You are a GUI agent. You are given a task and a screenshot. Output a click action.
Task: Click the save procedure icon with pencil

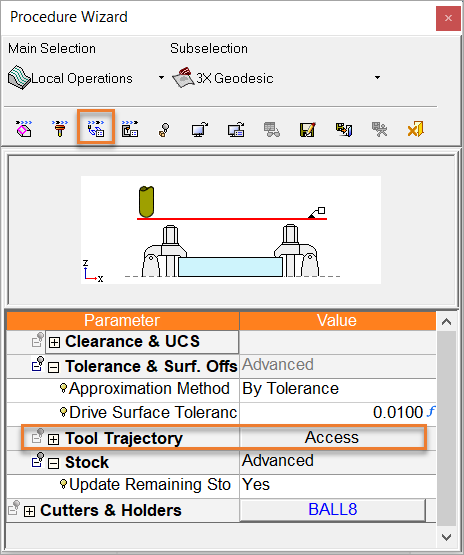pos(307,129)
